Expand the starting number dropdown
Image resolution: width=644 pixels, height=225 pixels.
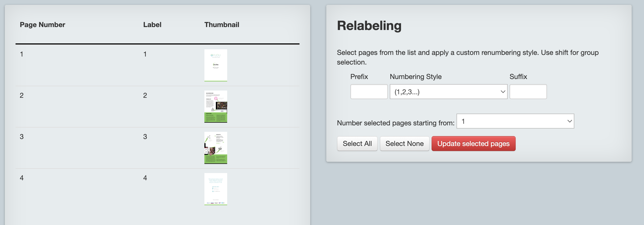click(515, 121)
